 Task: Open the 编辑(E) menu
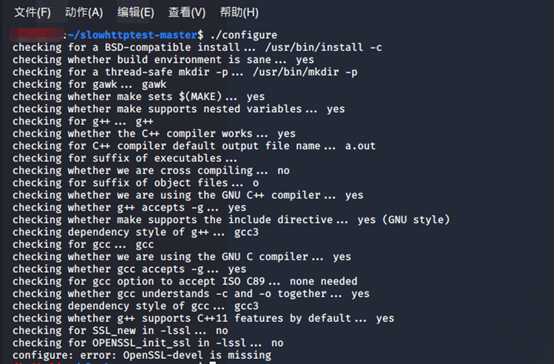pyautogui.click(x=136, y=13)
